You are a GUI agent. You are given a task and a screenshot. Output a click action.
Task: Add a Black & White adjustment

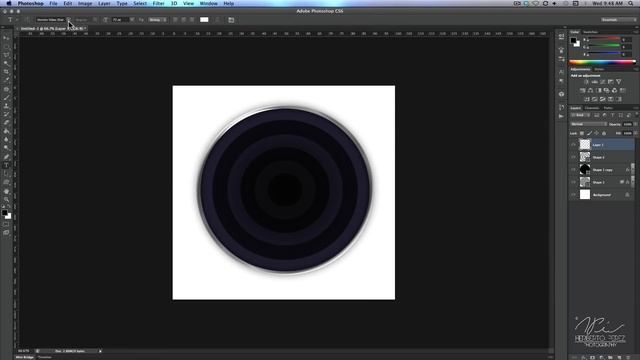pos(598,91)
